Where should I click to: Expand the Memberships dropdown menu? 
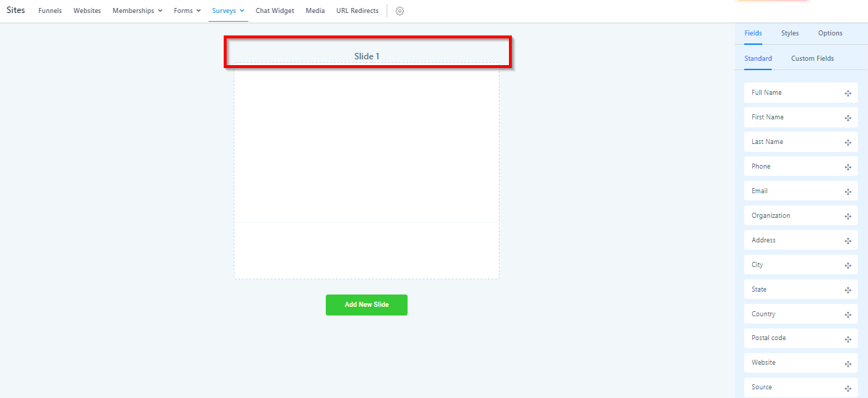(x=137, y=11)
